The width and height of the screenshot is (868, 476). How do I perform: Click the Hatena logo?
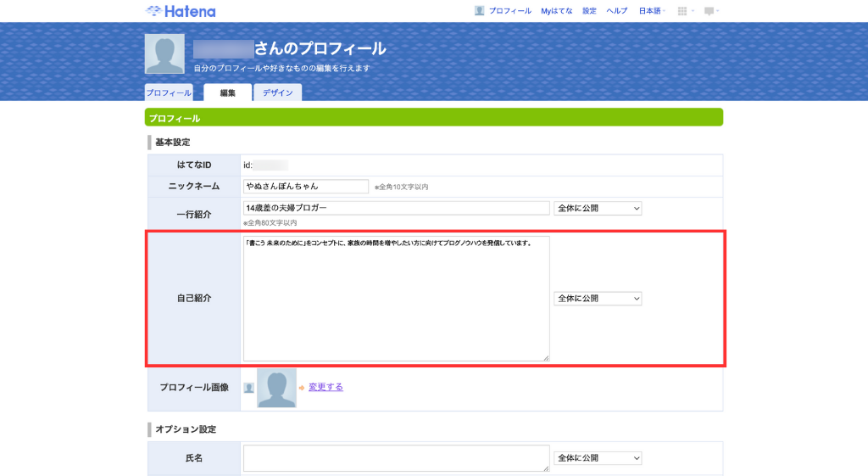(181, 11)
